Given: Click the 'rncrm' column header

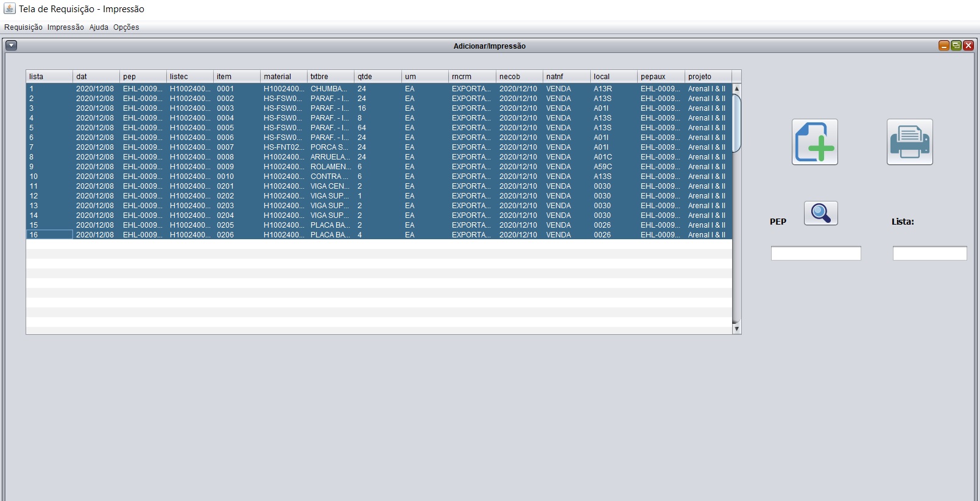Looking at the screenshot, I should [472, 77].
